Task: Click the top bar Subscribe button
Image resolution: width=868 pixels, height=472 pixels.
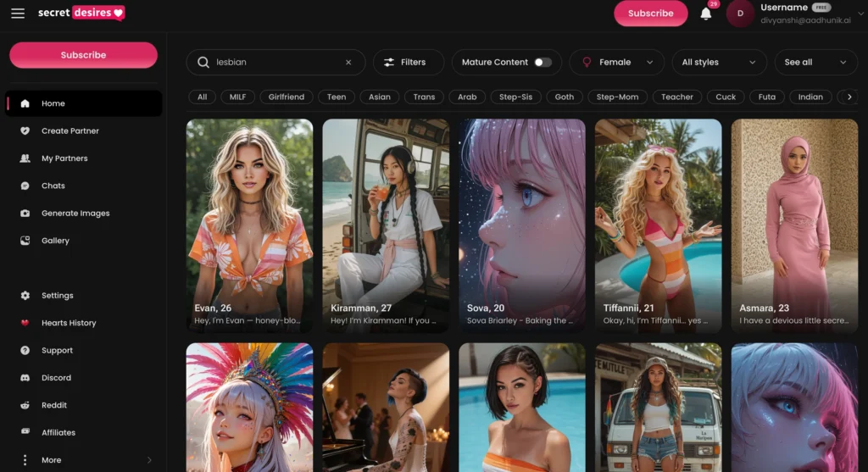Action: 650,14
